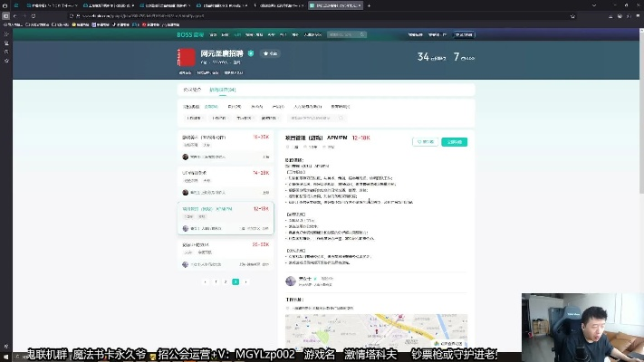The image size is (644, 362).
Task: Click the job search keyword input field
Action: pyautogui.click(x=312, y=118)
